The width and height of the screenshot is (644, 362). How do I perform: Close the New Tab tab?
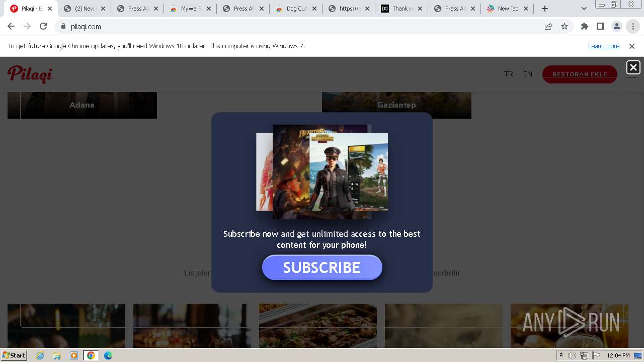[526, 9]
